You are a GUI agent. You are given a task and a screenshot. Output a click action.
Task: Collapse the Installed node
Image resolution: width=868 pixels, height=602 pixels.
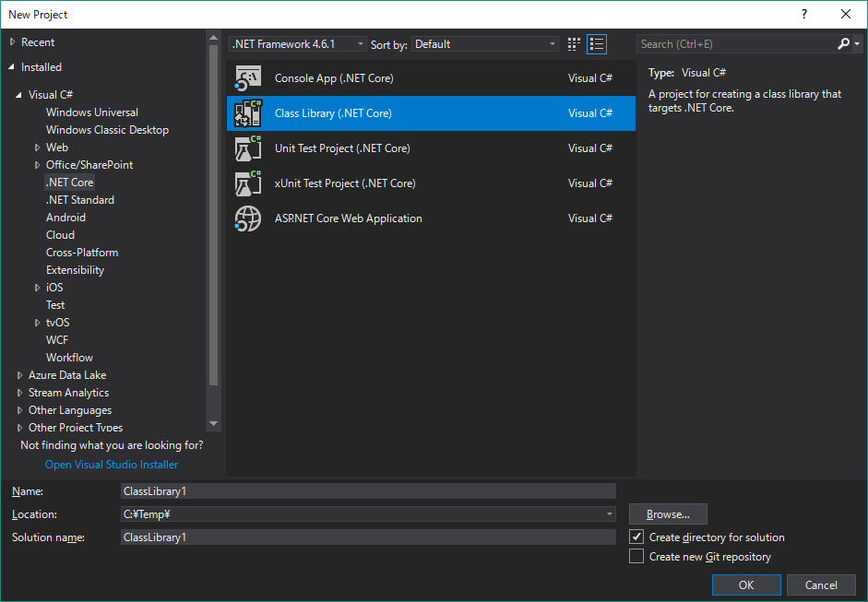tap(12, 67)
